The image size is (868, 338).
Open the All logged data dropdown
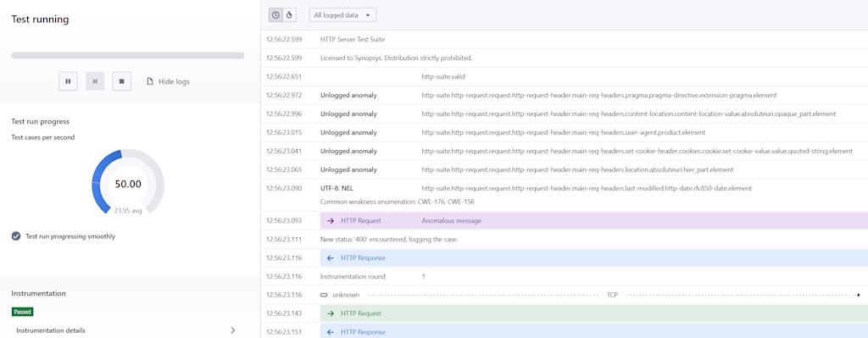click(x=342, y=15)
